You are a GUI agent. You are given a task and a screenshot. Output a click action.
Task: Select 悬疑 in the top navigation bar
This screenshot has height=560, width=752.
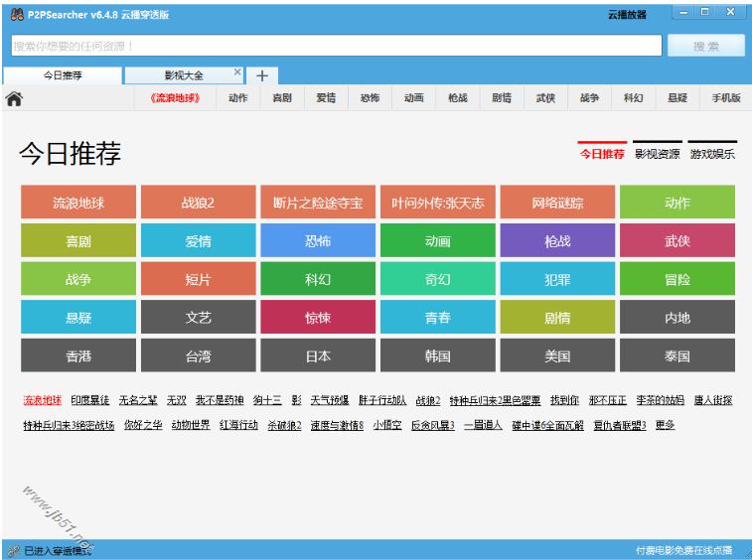(677, 98)
